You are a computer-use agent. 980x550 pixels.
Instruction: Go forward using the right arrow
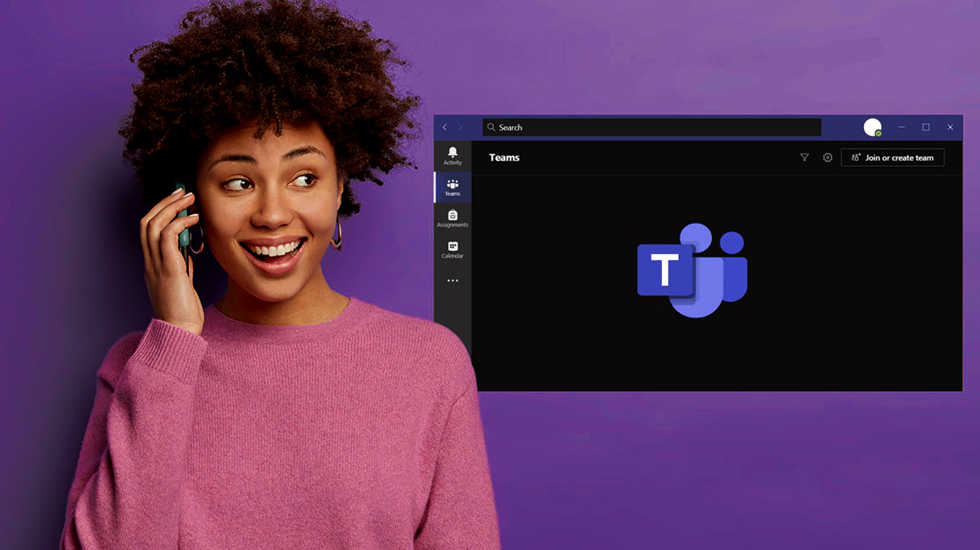pyautogui.click(x=461, y=127)
